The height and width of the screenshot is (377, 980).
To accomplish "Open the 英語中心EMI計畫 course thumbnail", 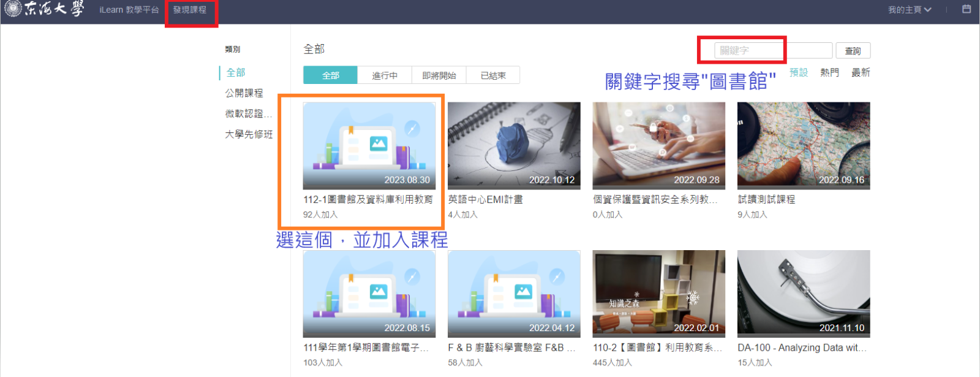I will pyautogui.click(x=514, y=145).
